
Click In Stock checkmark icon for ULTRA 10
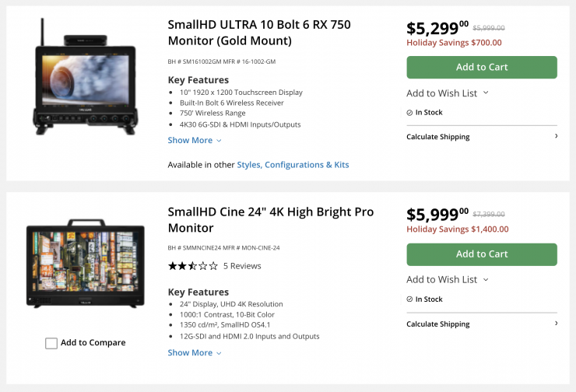(x=409, y=112)
